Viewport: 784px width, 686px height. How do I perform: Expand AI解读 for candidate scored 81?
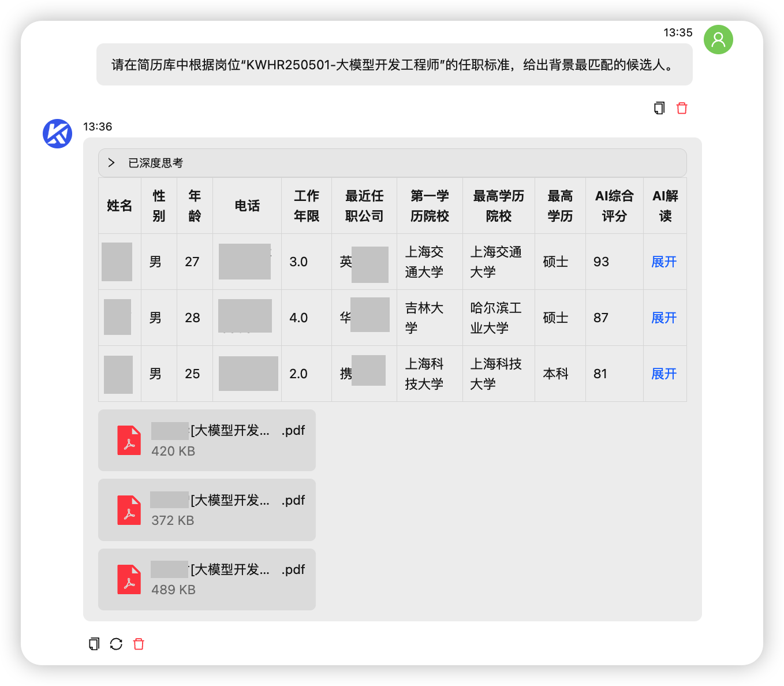664,374
